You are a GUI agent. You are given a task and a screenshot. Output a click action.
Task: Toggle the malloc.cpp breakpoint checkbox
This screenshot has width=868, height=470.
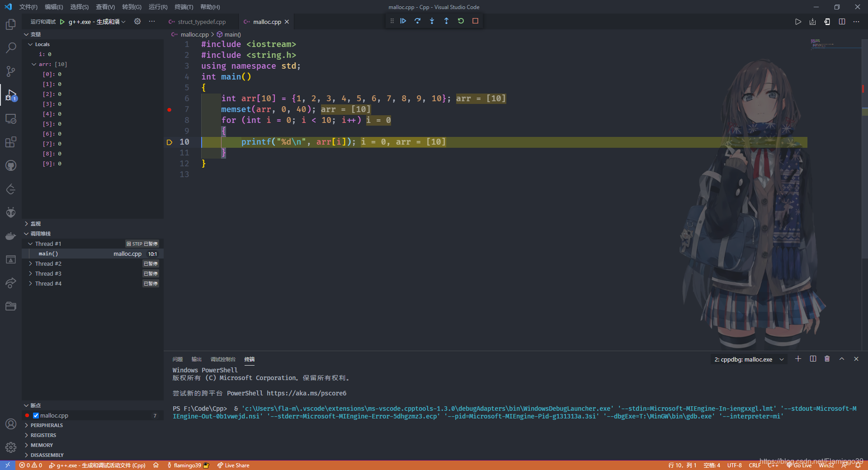pyautogui.click(x=36, y=415)
